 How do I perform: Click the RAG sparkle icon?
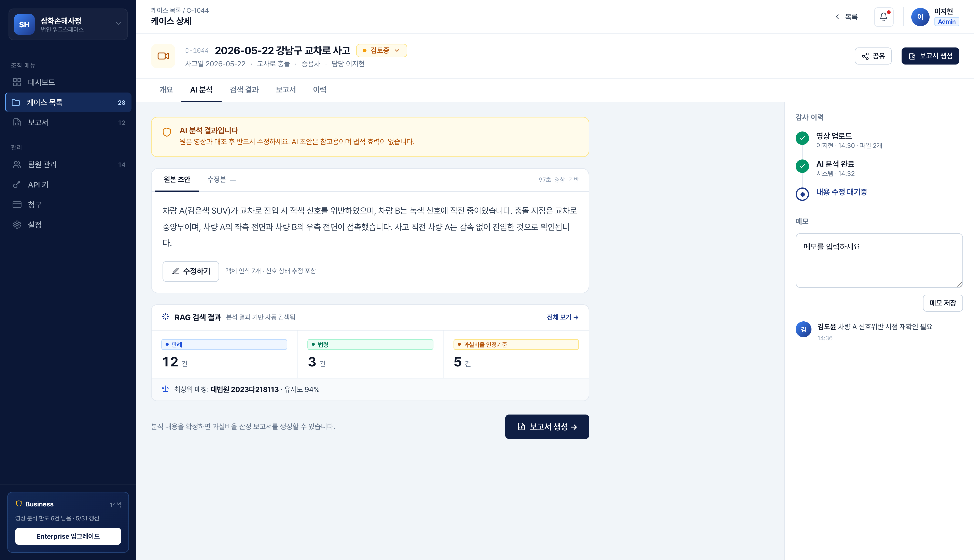[166, 317]
